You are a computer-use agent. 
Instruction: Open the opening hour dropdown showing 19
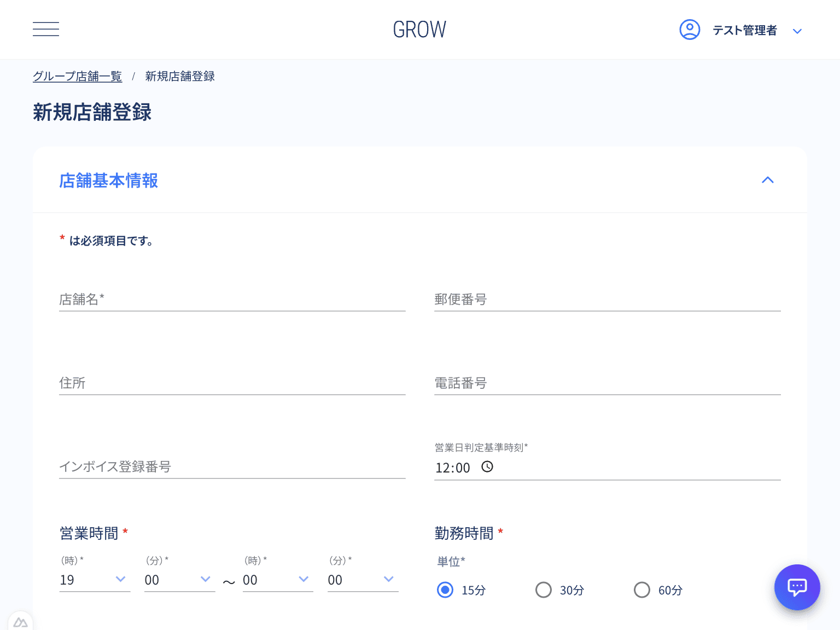point(95,580)
